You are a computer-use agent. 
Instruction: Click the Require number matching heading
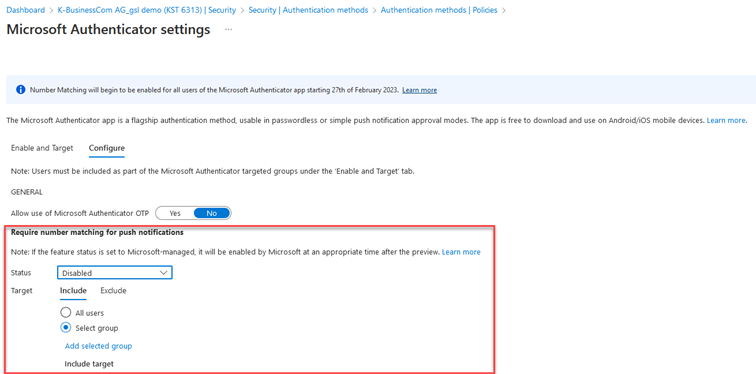[x=97, y=232]
